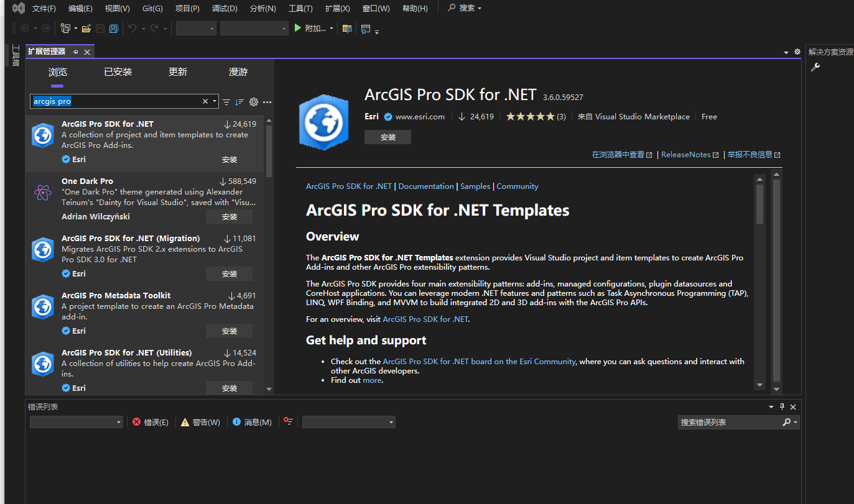Open the ReleaseNotes link

click(690, 155)
